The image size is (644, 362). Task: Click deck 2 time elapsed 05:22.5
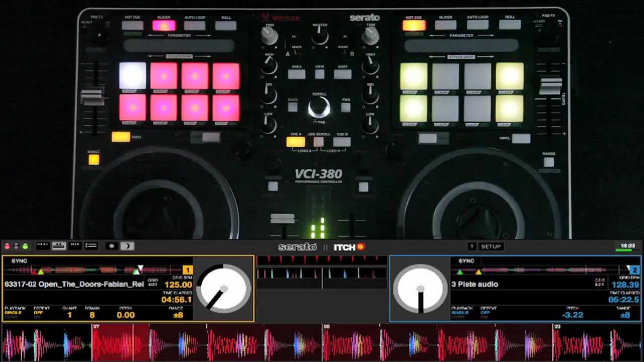623,299
